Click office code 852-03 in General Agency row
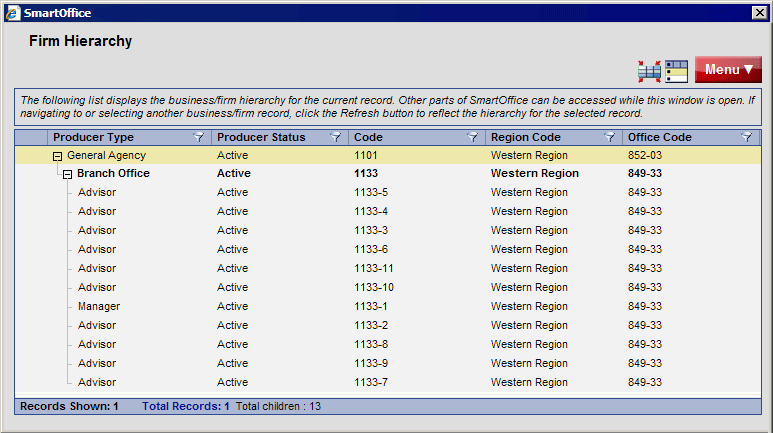Screen dimensions: 773x433 click(x=644, y=156)
